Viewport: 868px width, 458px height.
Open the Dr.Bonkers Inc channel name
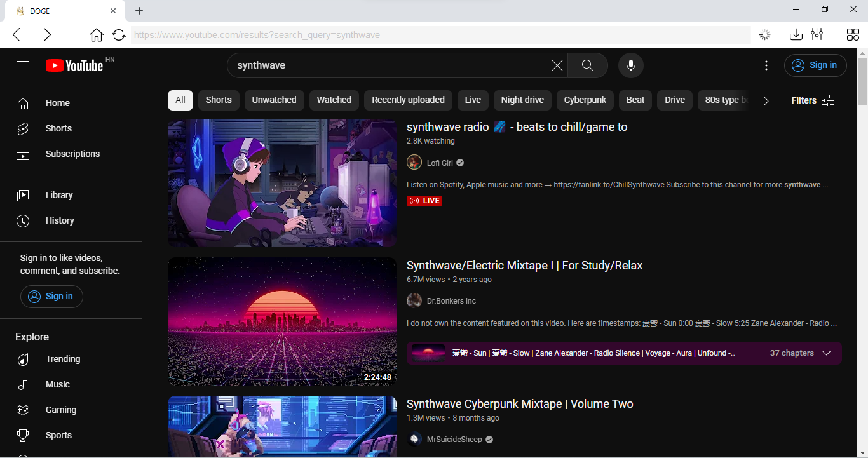point(451,301)
